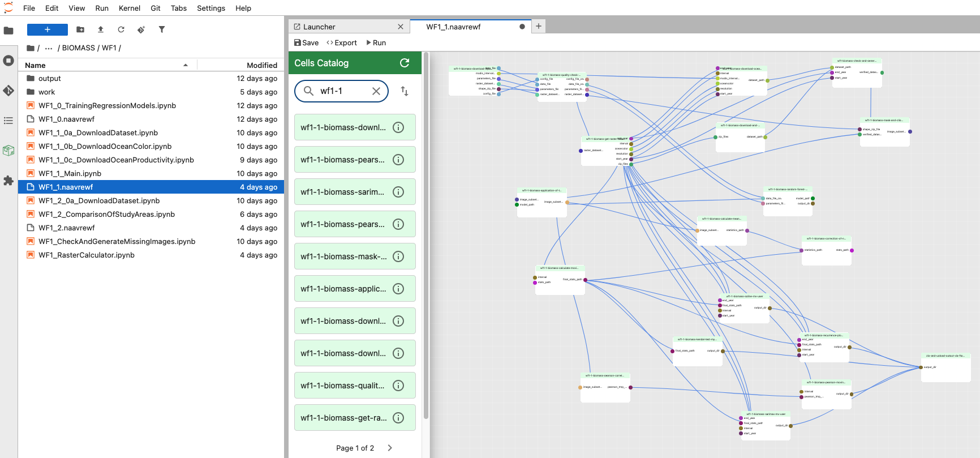Switch to the Launcher tab
Screen dimensions: 980x458
pyautogui.click(x=319, y=27)
